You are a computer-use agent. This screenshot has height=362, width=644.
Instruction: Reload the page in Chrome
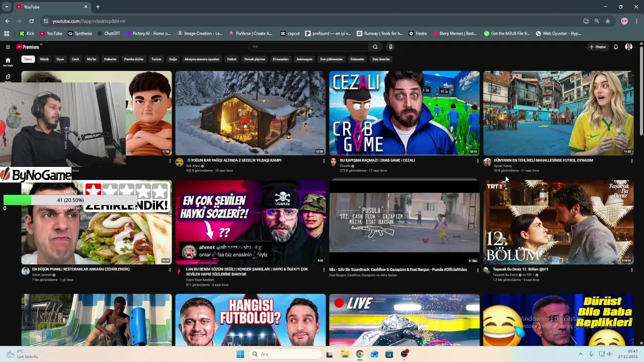pos(31,21)
